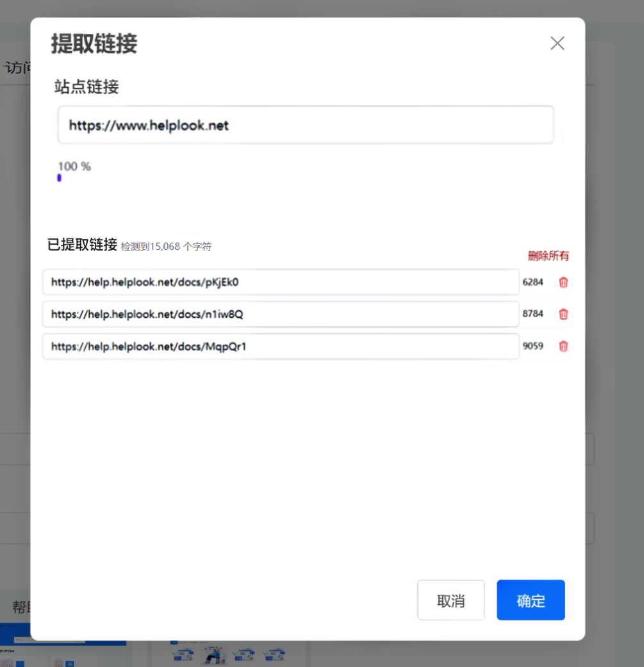Click the 检测到15,068 个字符 text

click(166, 247)
